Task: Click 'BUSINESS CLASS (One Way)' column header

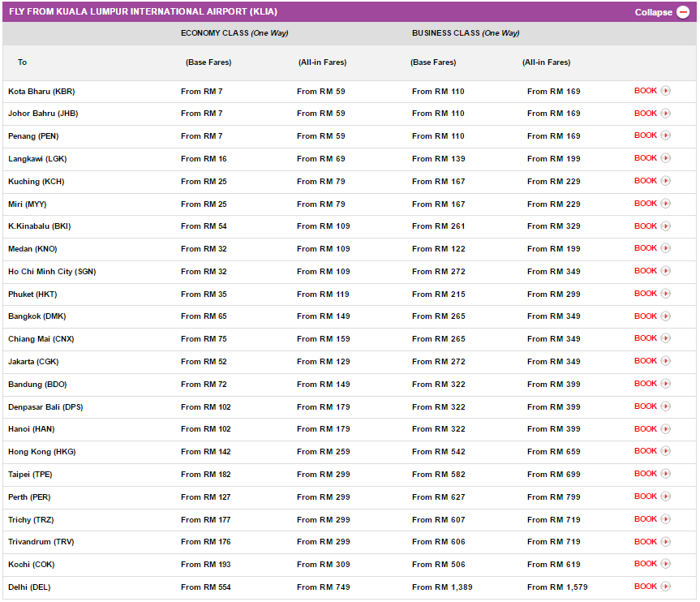Action: pos(466,33)
